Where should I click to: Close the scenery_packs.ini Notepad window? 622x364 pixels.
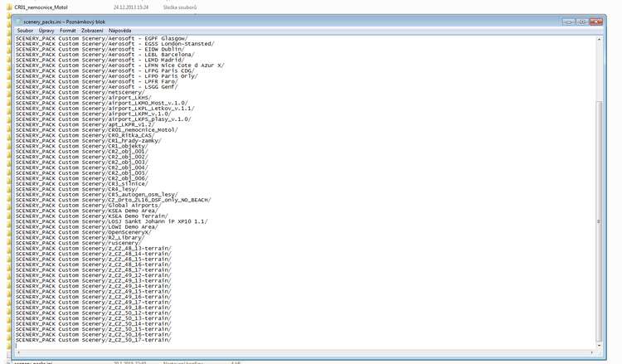click(x=595, y=22)
